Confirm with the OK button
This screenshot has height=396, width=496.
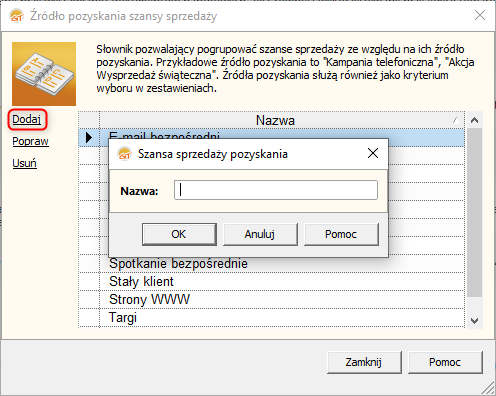[x=179, y=234]
